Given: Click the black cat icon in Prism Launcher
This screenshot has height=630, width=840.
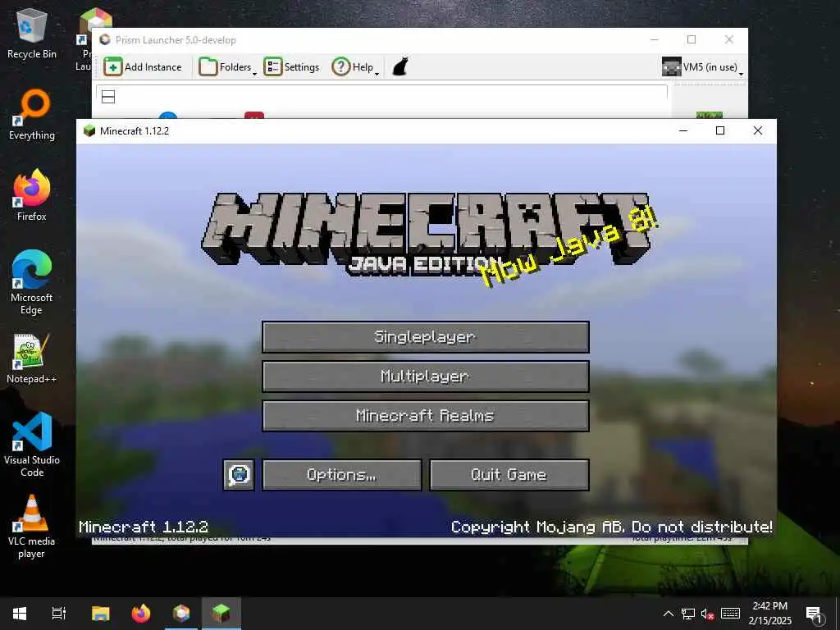Looking at the screenshot, I should click(400, 67).
